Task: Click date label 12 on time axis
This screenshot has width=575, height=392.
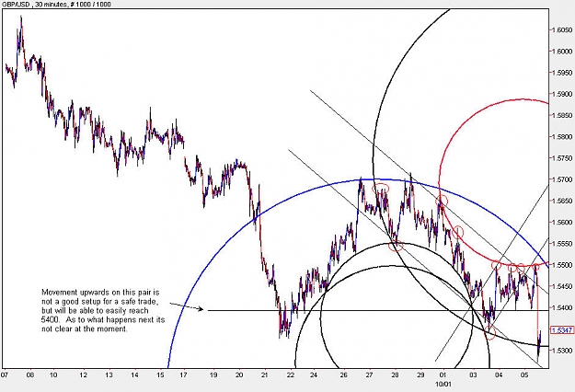Action: (84, 375)
